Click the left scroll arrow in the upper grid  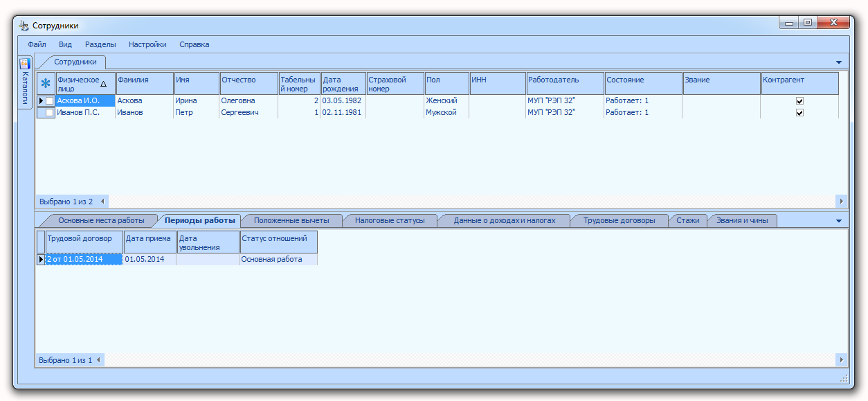pos(102,202)
